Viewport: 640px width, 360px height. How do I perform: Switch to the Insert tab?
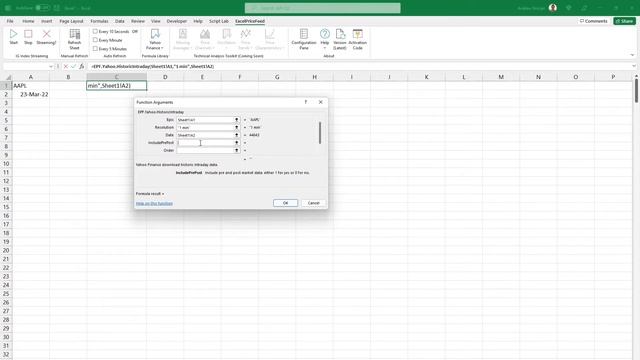click(47, 21)
